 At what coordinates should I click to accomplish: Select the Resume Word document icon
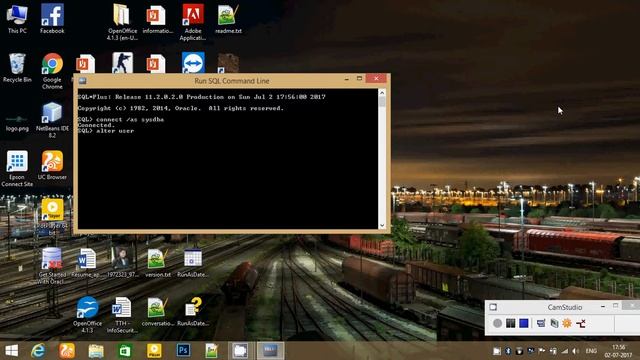[x=87, y=262]
